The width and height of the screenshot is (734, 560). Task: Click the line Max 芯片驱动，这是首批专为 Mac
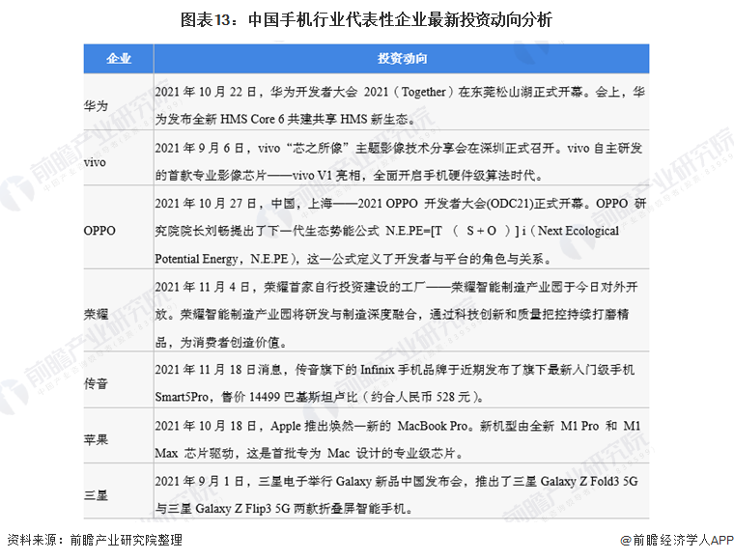(309, 453)
